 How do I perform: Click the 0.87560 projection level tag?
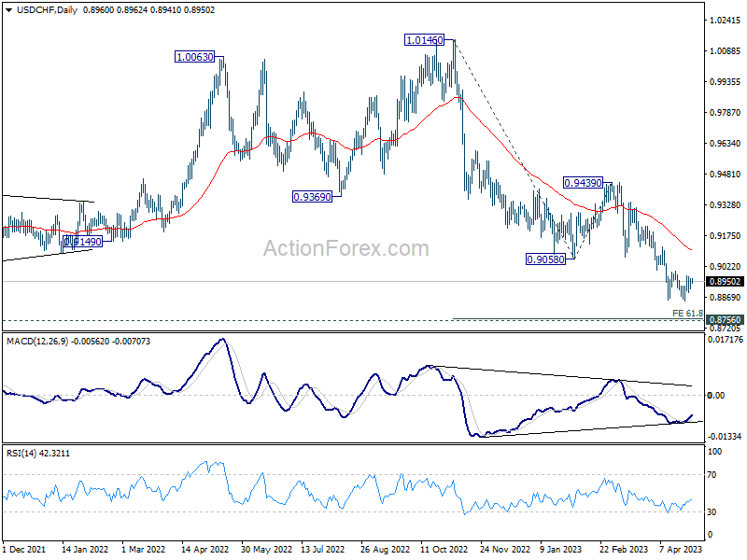click(726, 319)
